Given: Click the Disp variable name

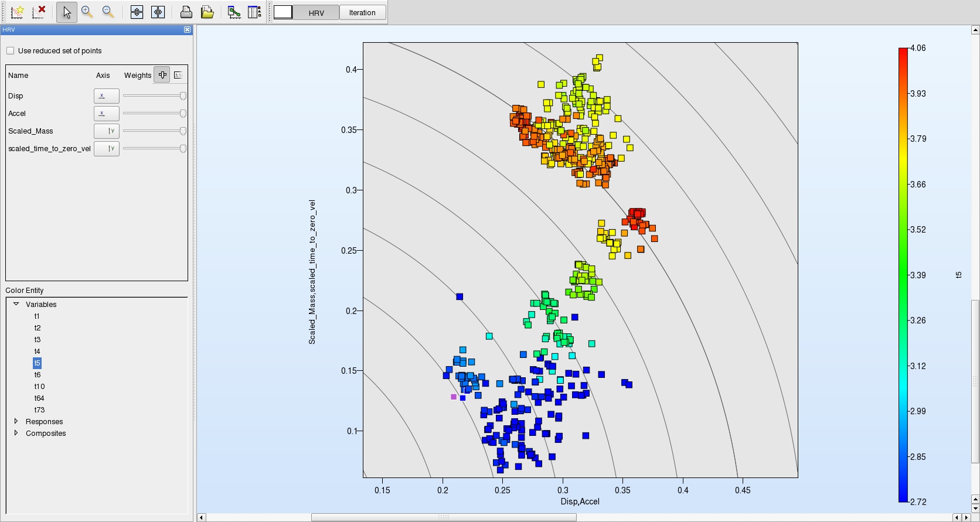Looking at the screenshot, I should 16,96.
